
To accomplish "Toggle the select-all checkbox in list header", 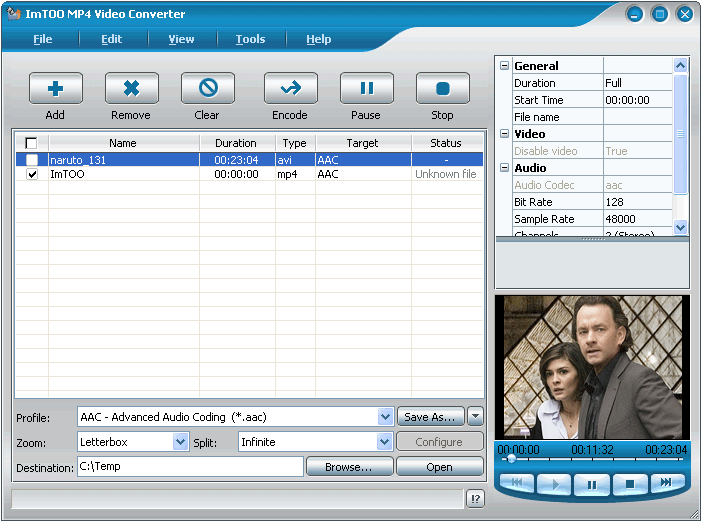I will (31, 143).
